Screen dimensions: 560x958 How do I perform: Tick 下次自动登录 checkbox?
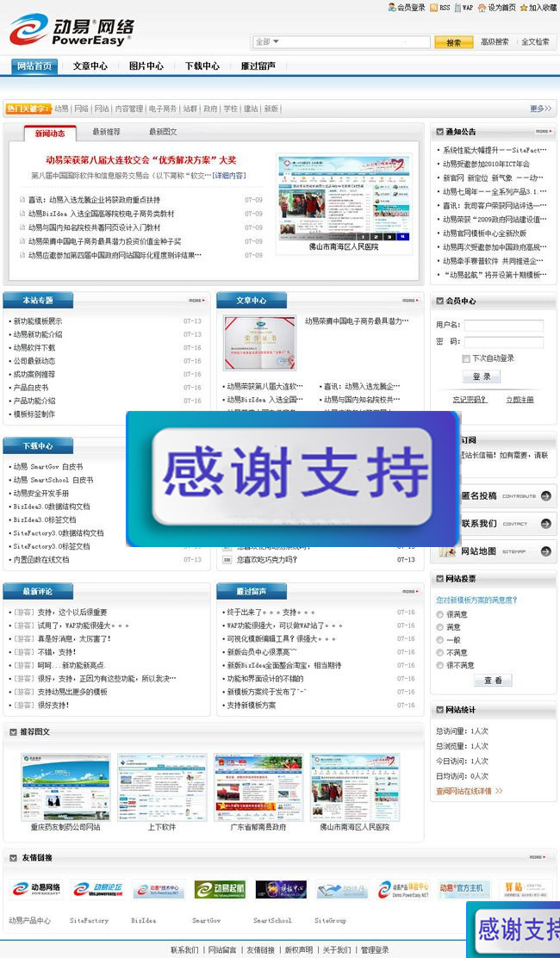point(467,358)
